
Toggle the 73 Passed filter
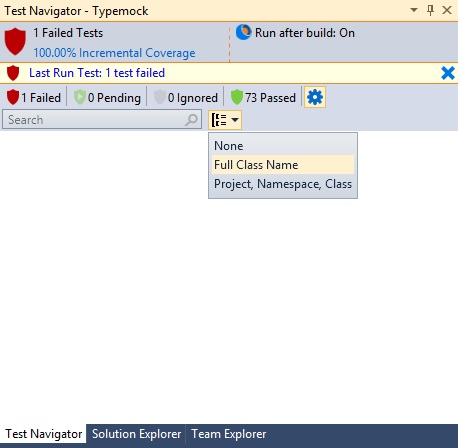pyautogui.click(x=263, y=97)
